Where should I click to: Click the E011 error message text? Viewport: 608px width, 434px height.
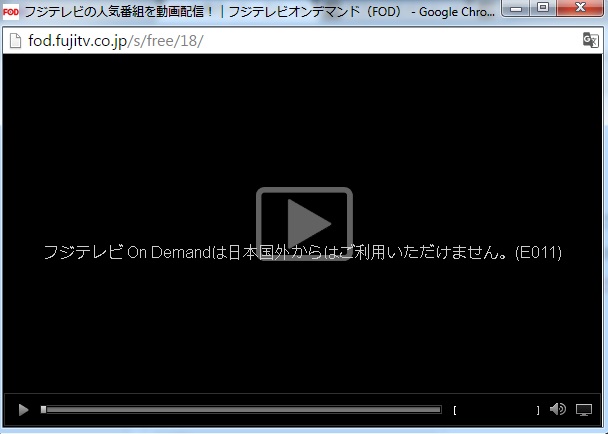(302, 252)
